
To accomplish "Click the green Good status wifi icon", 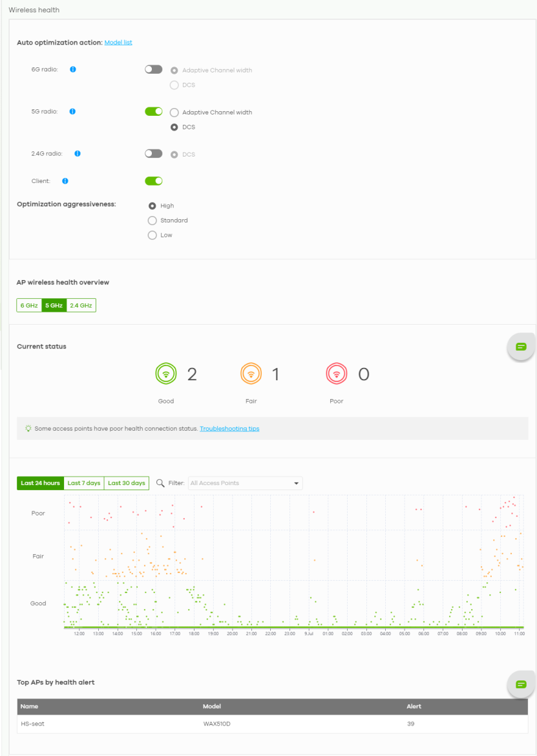I will pos(166,374).
